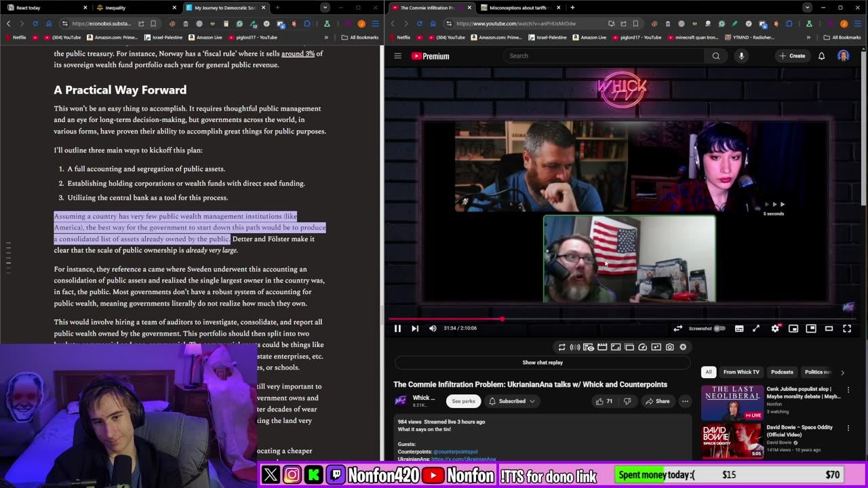Click picture-in-picture icon in player
Image resolution: width=868 pixels, height=488 pixels.
[811, 328]
